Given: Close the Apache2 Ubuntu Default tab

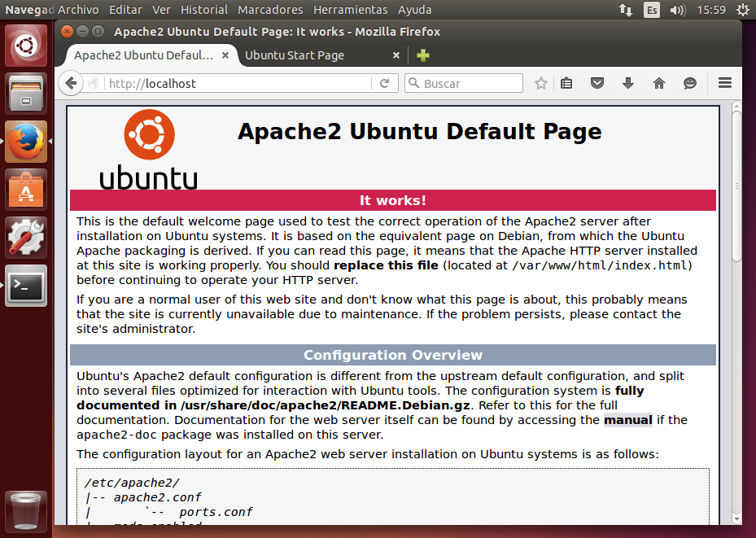Looking at the screenshot, I should (x=225, y=55).
